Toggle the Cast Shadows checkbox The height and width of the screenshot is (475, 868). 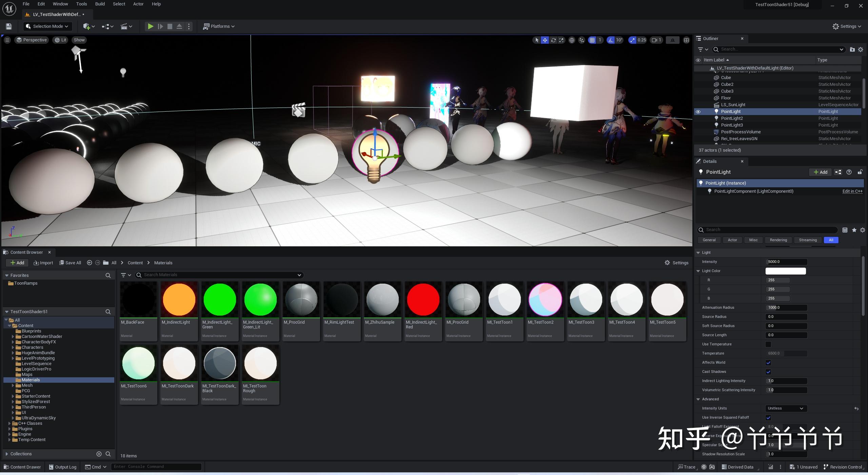pos(768,372)
